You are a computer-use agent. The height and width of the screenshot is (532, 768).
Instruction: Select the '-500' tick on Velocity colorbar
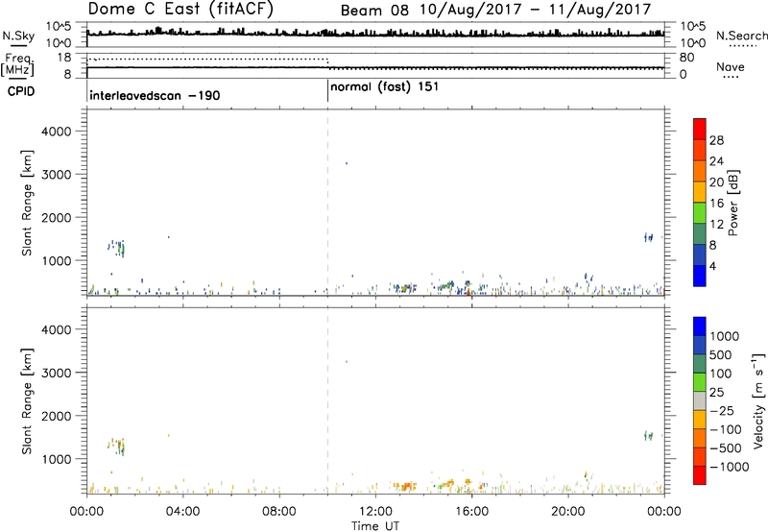click(726, 448)
